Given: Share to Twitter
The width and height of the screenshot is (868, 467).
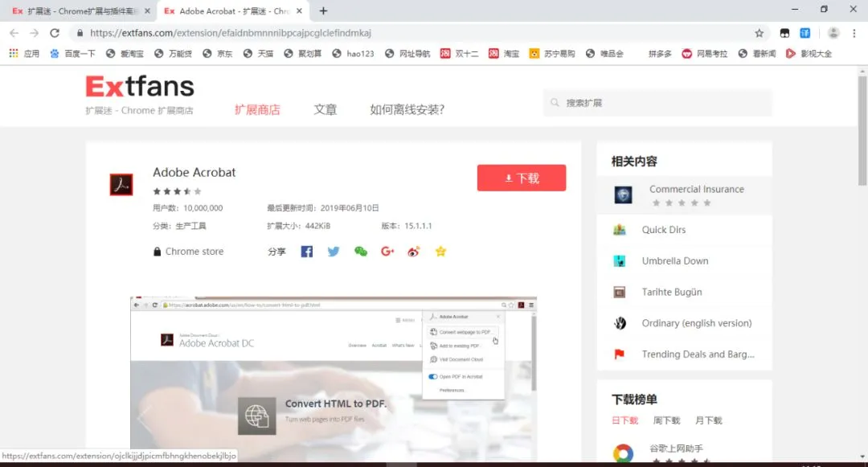Looking at the screenshot, I should [334, 252].
